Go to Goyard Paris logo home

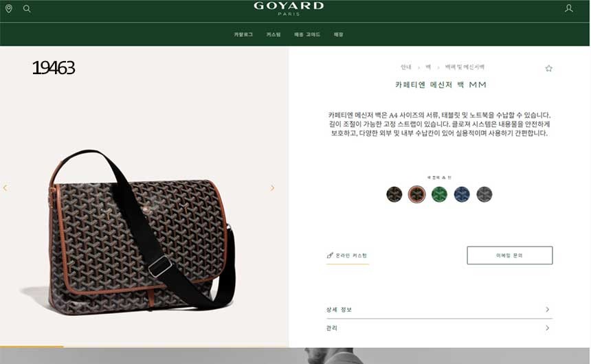pyautogui.click(x=289, y=8)
